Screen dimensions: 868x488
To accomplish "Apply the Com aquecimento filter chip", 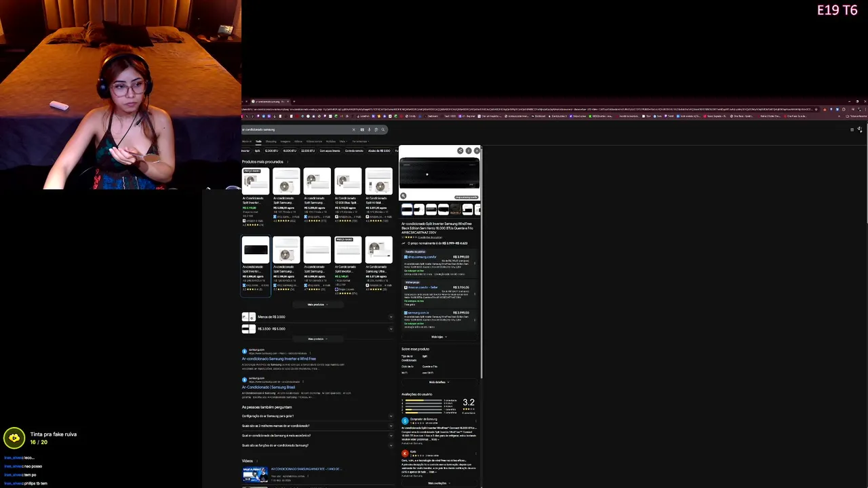I will (330, 150).
